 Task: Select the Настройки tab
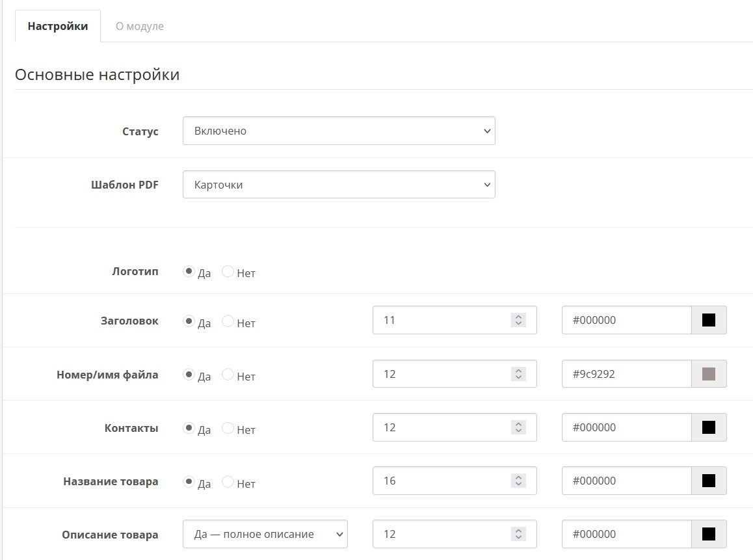58,27
